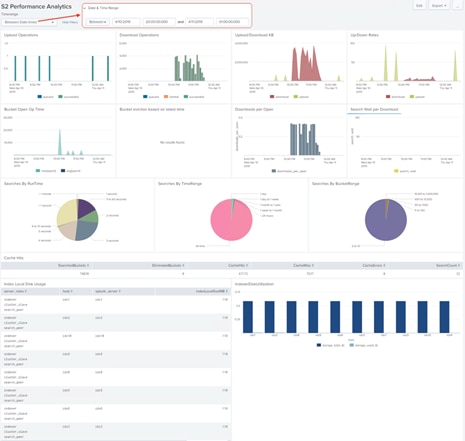Click the Index Local Disk Usage panel title
This screenshot has width=465, height=441.
25,284
